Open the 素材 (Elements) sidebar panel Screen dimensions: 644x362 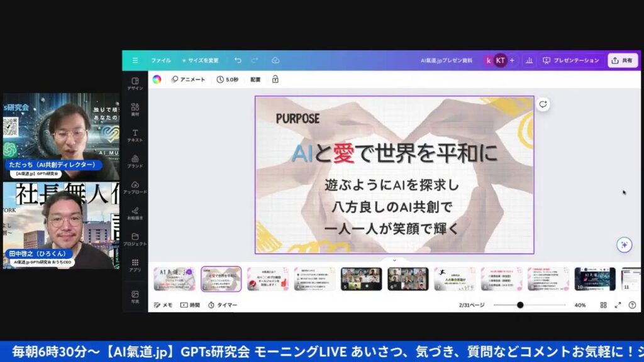point(135,110)
